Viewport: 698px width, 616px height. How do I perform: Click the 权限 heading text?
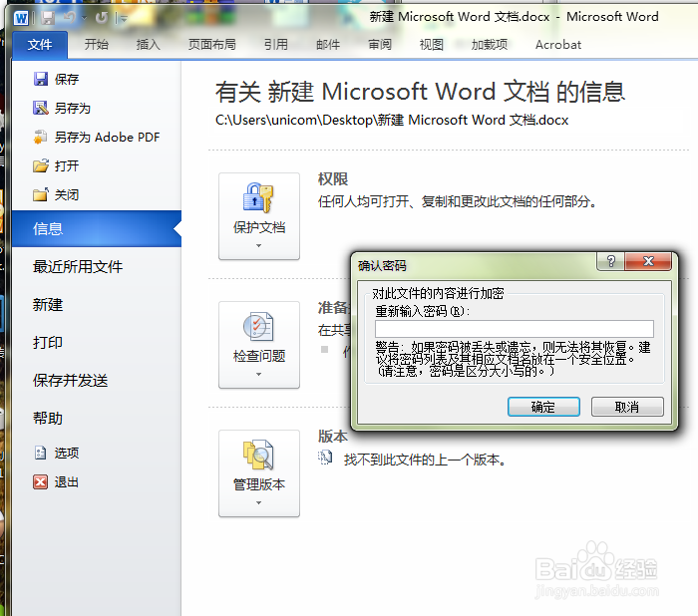(x=333, y=179)
